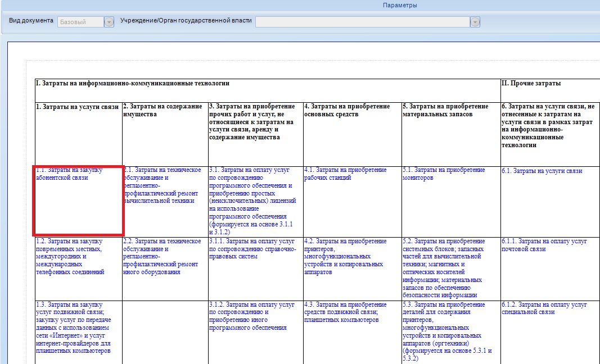600x364 pixels.
Task: Open link 1.1 Затраты на закупку абонентской связи
Action: [69, 174]
